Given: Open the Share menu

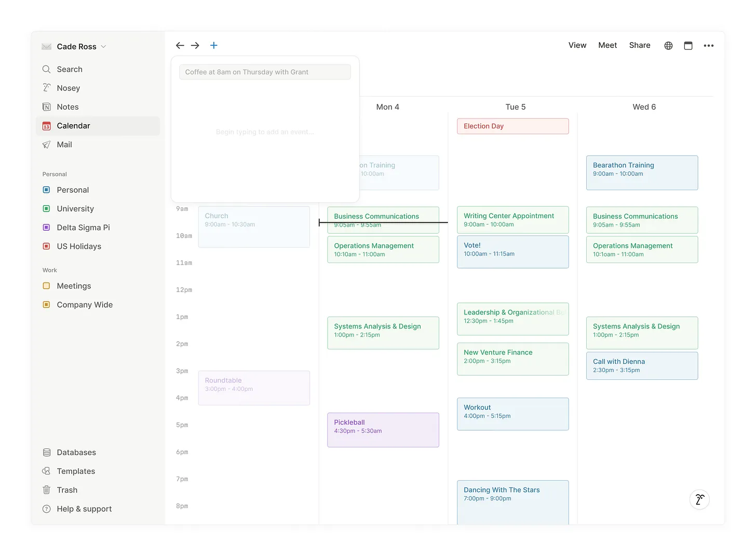Looking at the screenshot, I should point(639,45).
